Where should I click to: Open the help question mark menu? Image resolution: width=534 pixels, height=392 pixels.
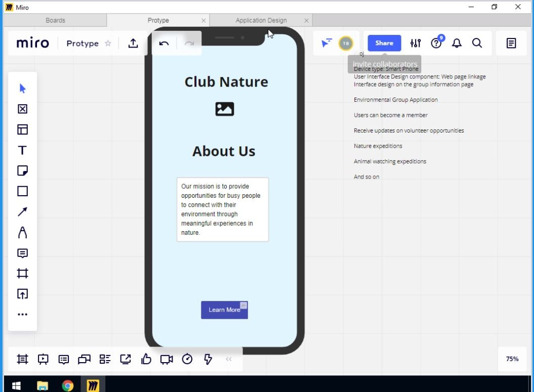[436, 43]
